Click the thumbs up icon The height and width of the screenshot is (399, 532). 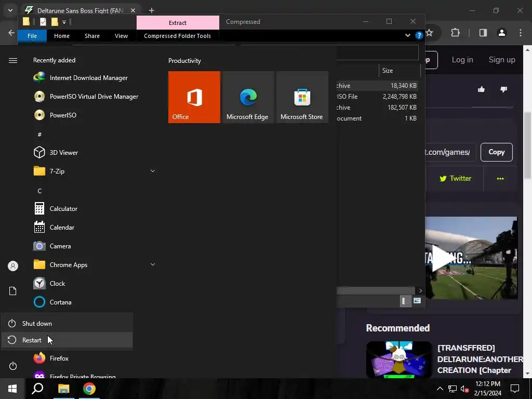pos(481,89)
